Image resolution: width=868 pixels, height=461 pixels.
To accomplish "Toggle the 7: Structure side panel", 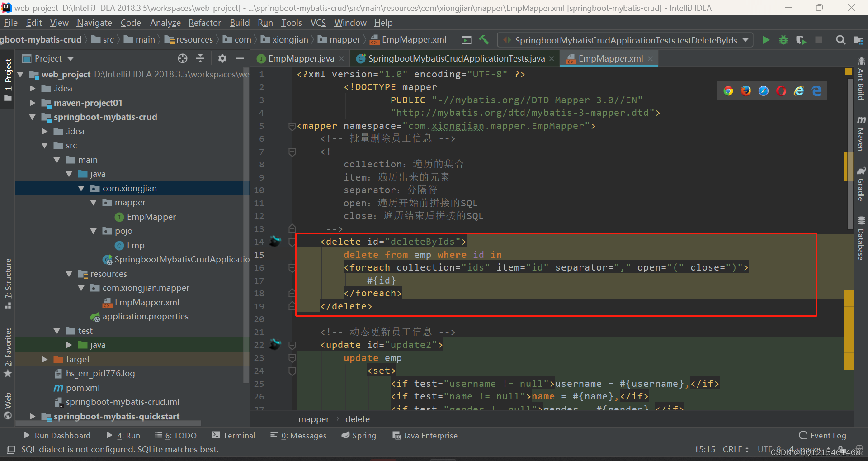I will (8, 284).
